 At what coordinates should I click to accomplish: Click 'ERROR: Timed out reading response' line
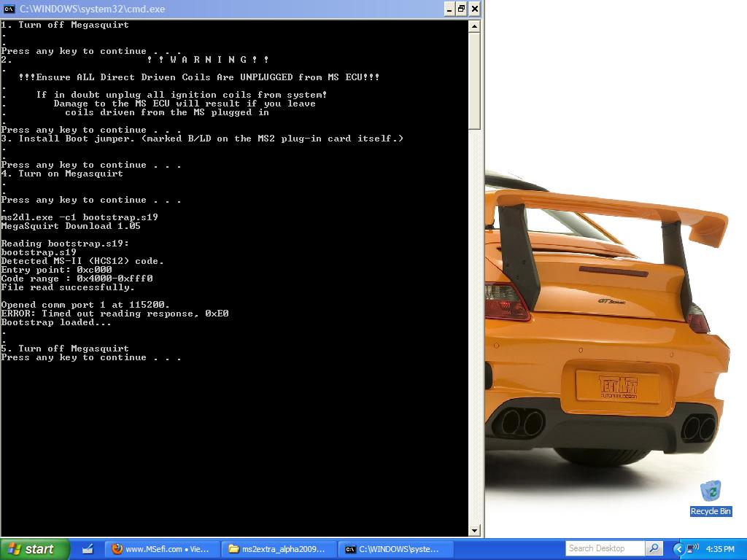115,314
